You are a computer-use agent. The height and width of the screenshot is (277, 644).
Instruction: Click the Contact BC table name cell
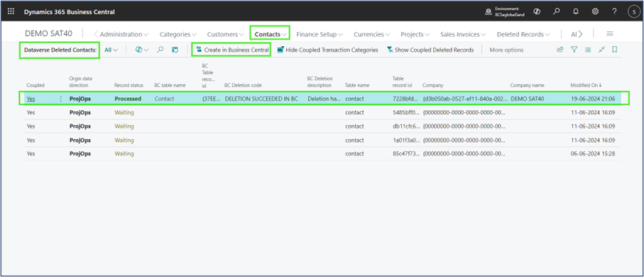(x=164, y=99)
